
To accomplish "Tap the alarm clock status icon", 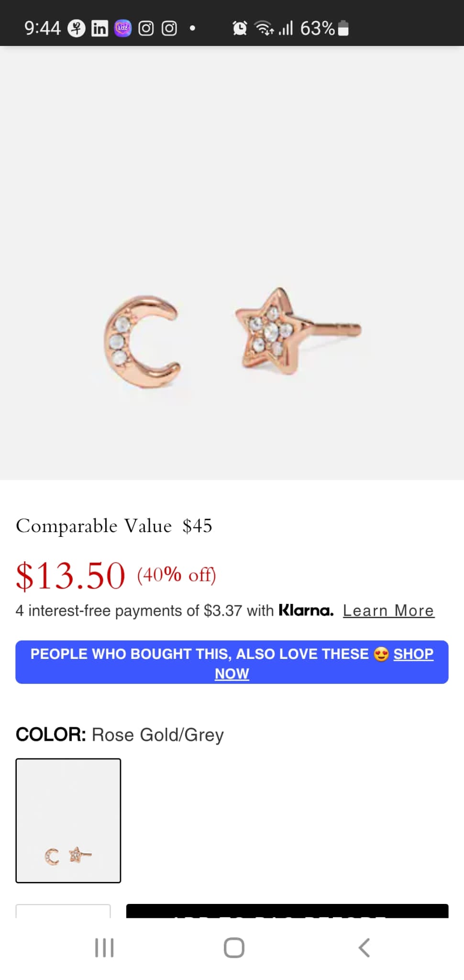I will click(240, 28).
